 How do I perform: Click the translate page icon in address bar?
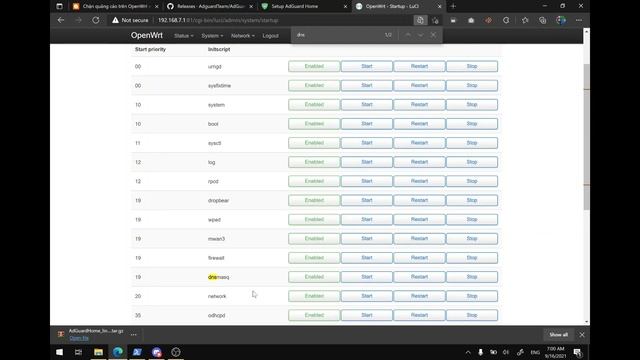pyautogui.click(x=420, y=20)
